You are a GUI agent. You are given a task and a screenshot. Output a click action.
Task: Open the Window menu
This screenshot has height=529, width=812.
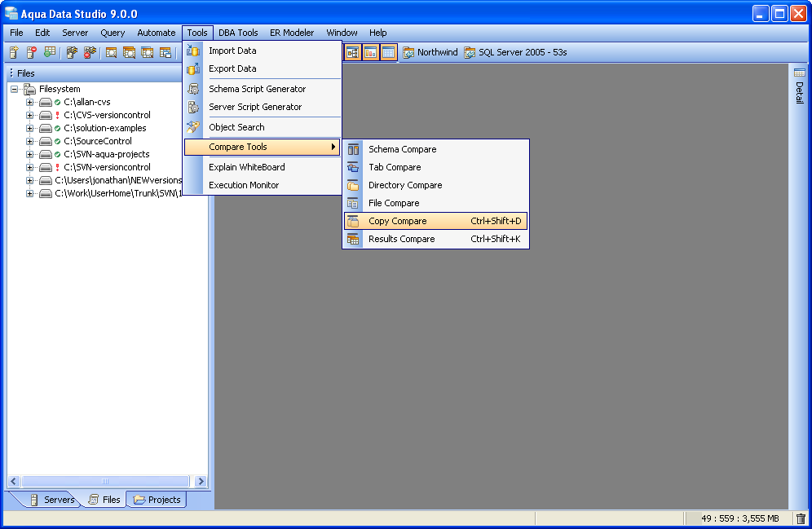click(x=342, y=33)
